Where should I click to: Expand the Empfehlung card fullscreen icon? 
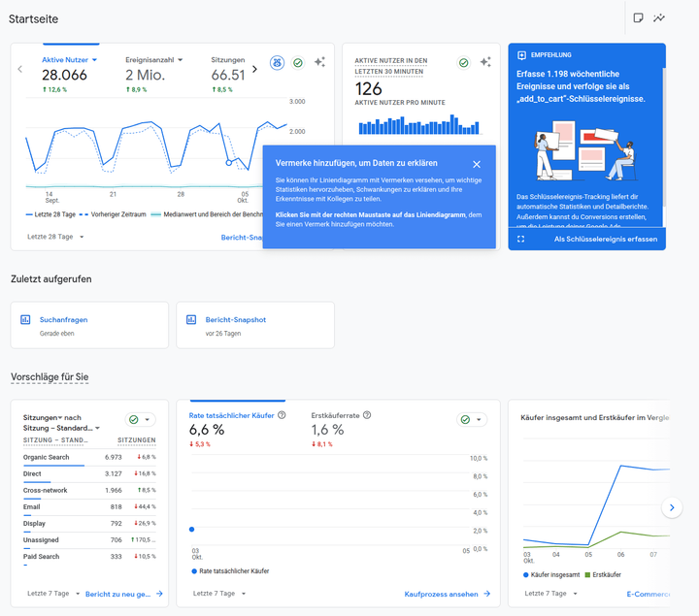coord(521,239)
